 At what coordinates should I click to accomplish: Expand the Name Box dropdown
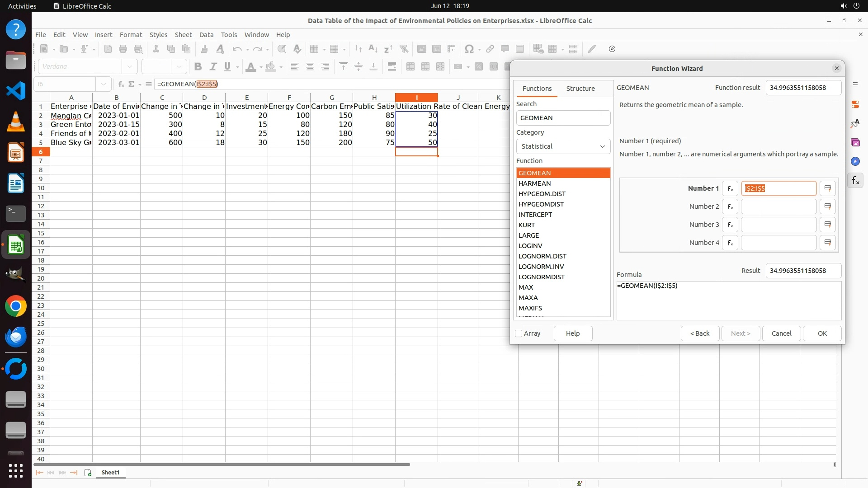point(104,84)
